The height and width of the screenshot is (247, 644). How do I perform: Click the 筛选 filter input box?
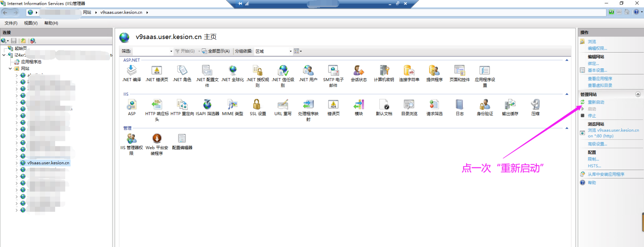(x=152, y=51)
